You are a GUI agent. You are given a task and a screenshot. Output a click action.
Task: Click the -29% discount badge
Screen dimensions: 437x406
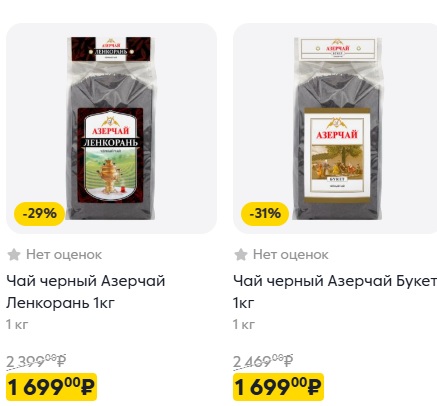39,213
